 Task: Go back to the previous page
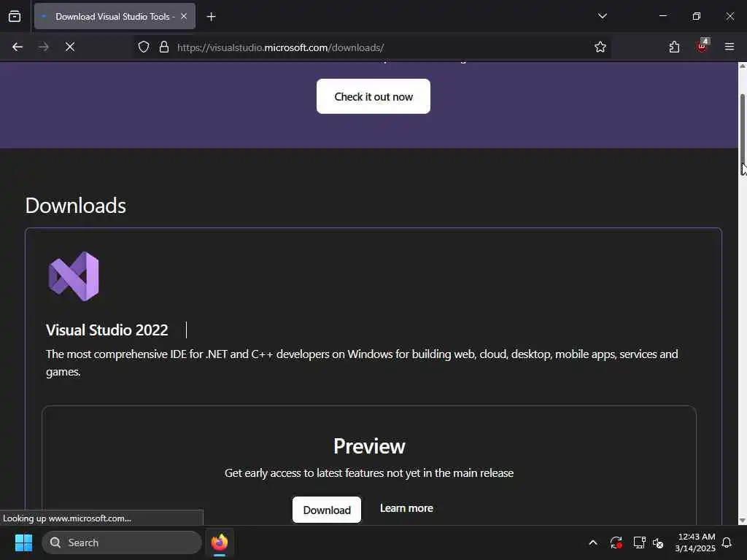[x=18, y=47]
